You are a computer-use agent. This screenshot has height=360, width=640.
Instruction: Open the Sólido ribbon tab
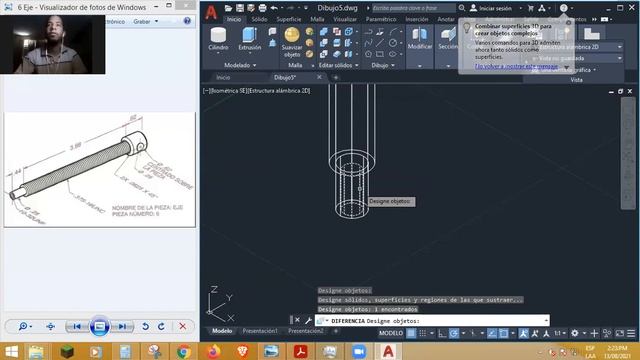pos(259,19)
